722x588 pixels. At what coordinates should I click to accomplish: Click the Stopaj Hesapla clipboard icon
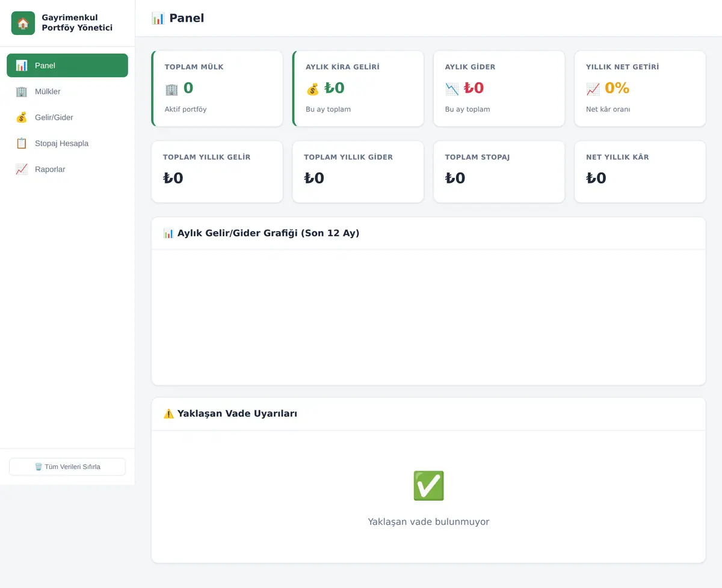(x=22, y=143)
